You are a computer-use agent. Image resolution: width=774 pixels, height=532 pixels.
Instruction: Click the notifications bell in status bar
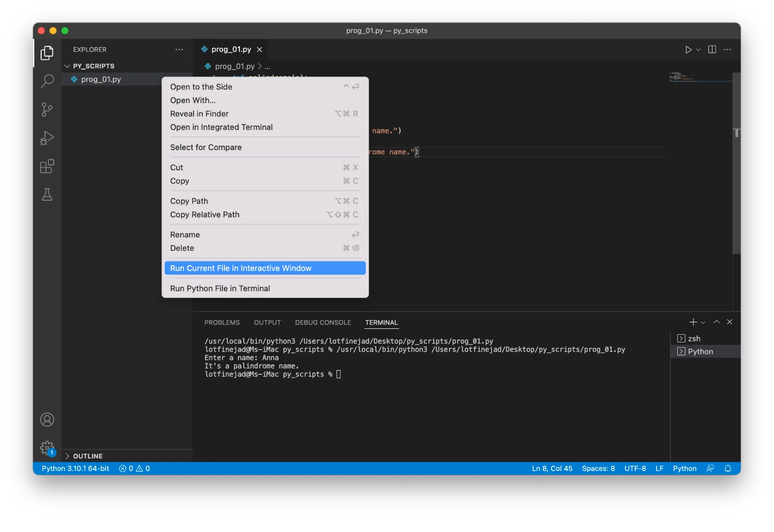[728, 469]
